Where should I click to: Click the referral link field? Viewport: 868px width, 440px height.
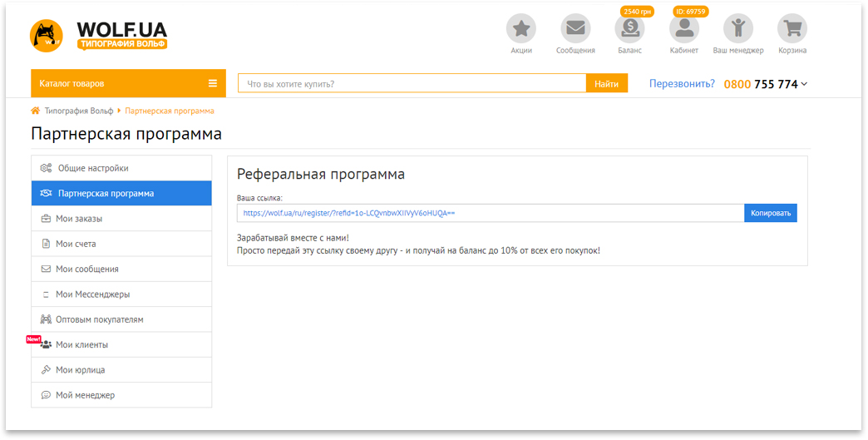click(491, 213)
